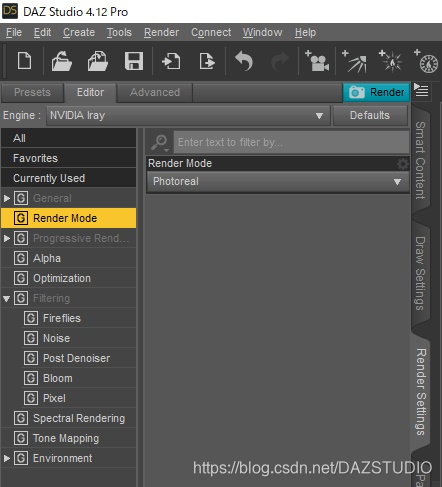Open the pane options menu icon
Image resolution: width=442 pixels, height=487 pixels.
tap(421, 90)
